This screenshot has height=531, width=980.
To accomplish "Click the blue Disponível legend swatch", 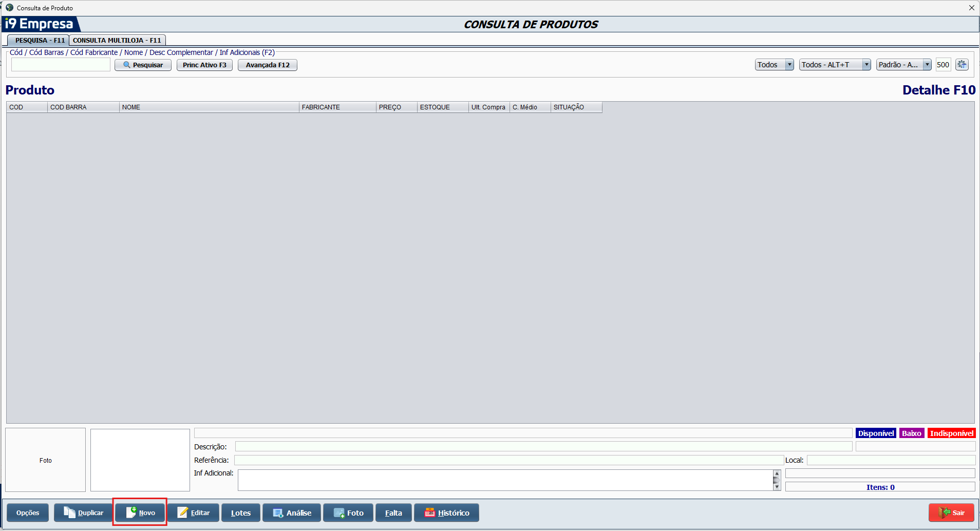I will point(876,433).
